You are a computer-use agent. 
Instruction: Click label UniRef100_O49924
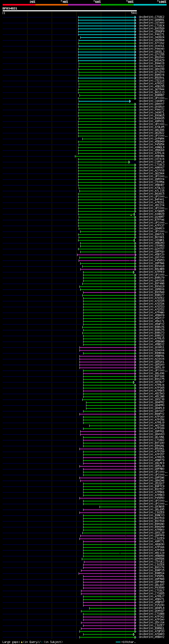tap(152, 37)
